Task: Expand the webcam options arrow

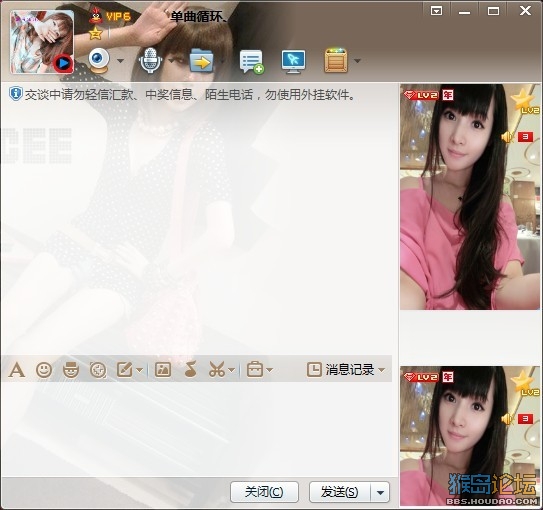Action: point(120,61)
